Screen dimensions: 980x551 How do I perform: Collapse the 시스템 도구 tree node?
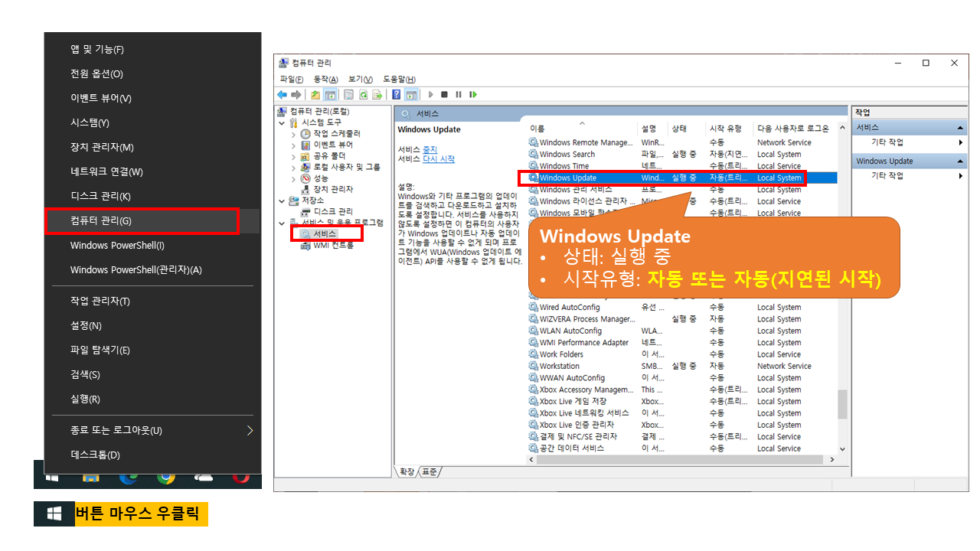pyautogui.click(x=282, y=122)
